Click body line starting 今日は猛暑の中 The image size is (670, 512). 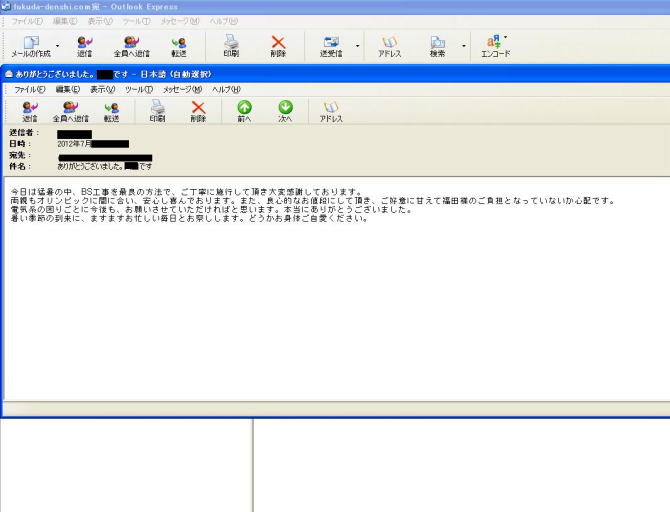186,192
